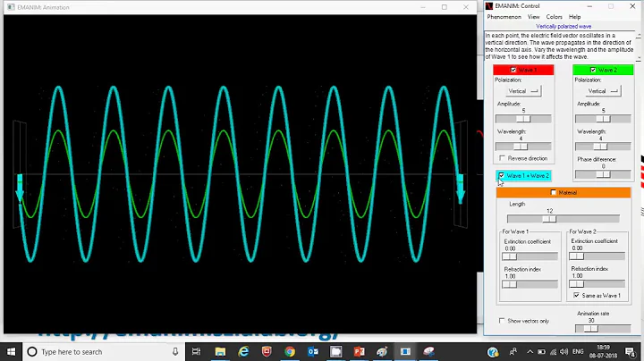Toggle the Wave 1 checkbox
Screen dimensions: 644x361
click(513, 70)
